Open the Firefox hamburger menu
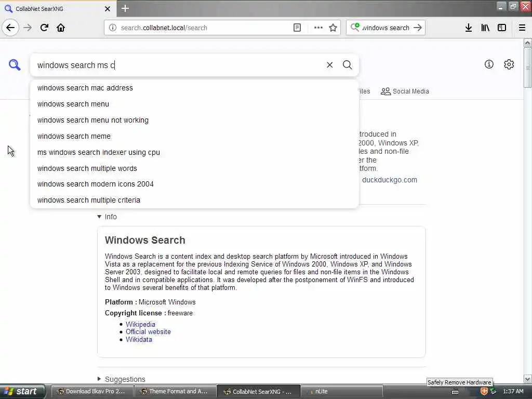This screenshot has width=532, height=399. tap(522, 28)
